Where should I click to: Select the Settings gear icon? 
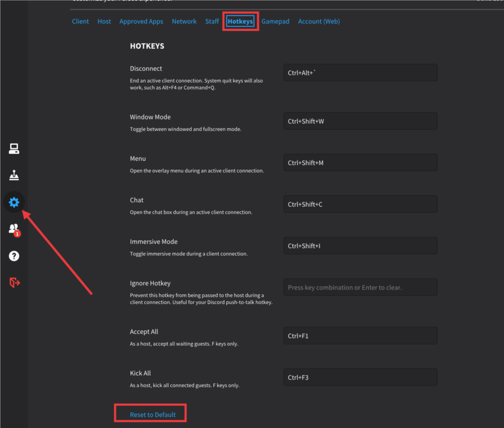(x=14, y=202)
